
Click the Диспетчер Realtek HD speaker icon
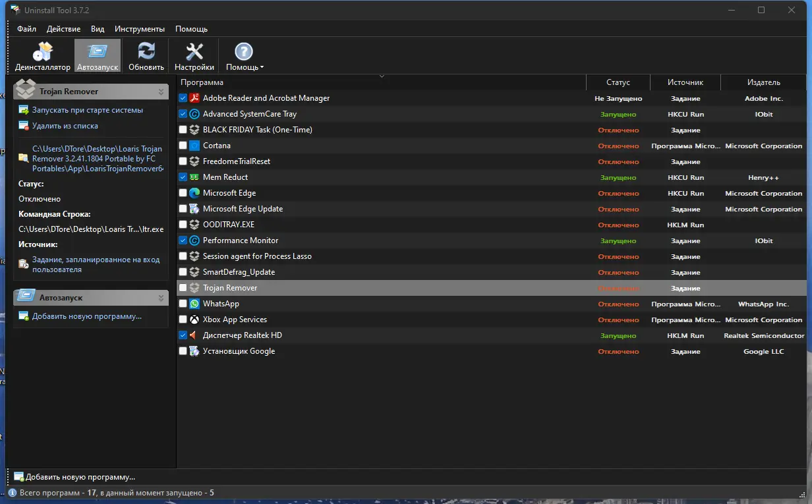pyautogui.click(x=194, y=335)
